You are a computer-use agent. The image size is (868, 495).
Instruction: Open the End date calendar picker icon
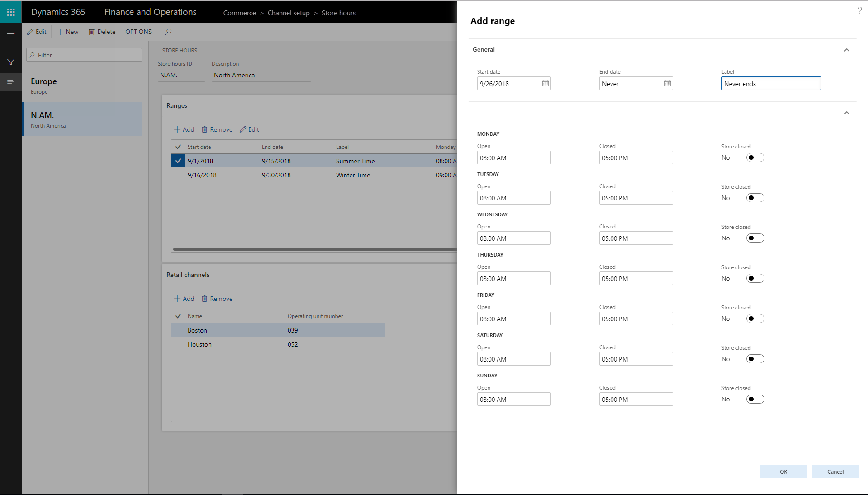(667, 83)
